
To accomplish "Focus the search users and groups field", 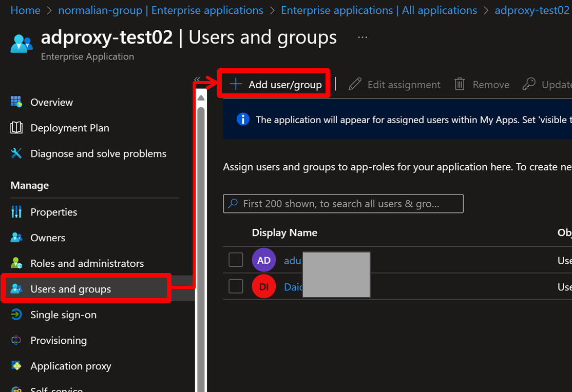I will [x=344, y=204].
